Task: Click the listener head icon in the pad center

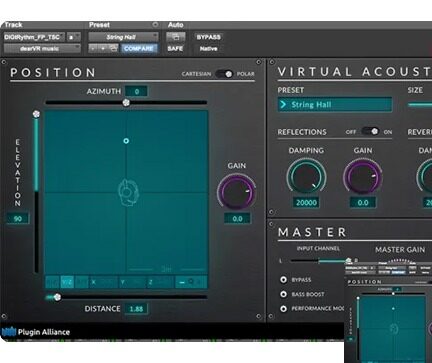Action: [x=128, y=193]
